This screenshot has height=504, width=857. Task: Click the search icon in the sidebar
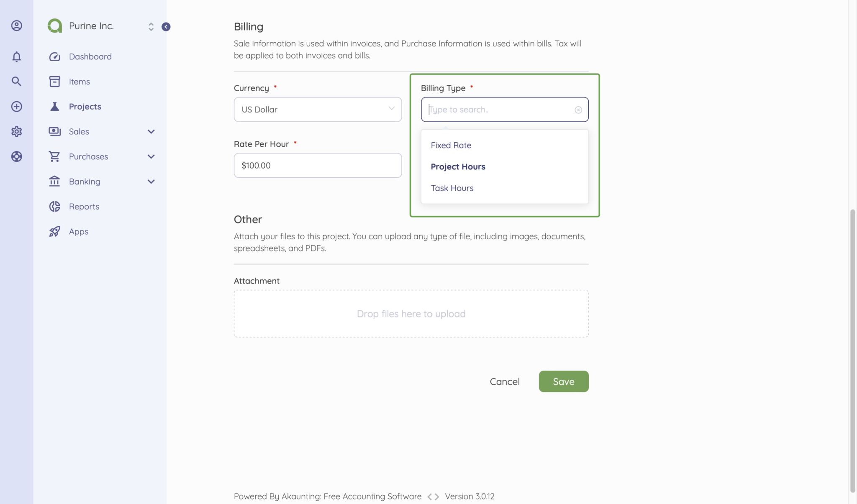click(16, 81)
